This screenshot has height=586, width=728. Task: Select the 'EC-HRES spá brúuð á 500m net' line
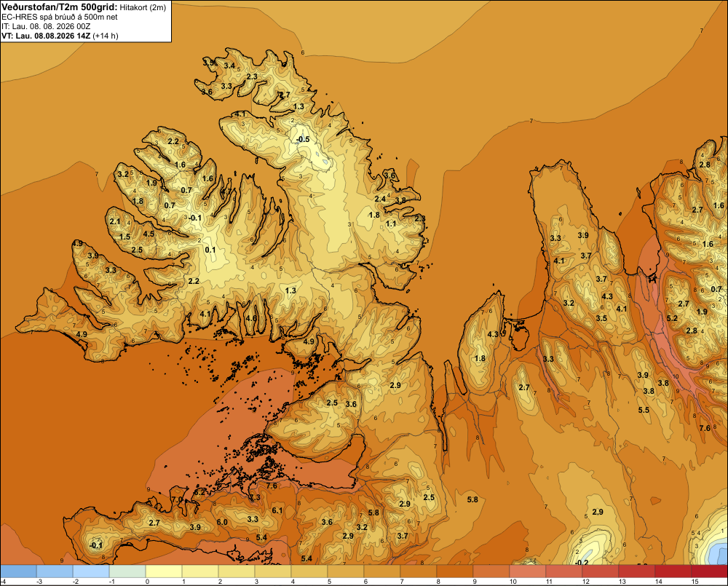click(x=60, y=17)
